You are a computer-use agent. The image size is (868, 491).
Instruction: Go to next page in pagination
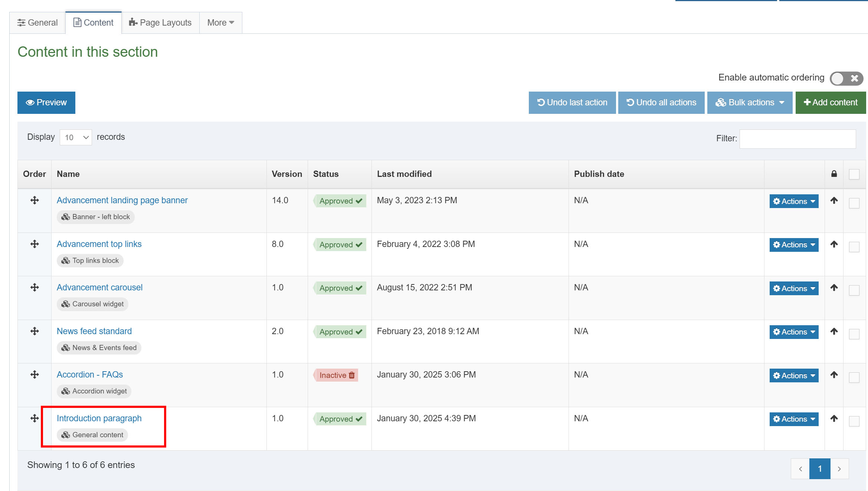click(x=839, y=469)
